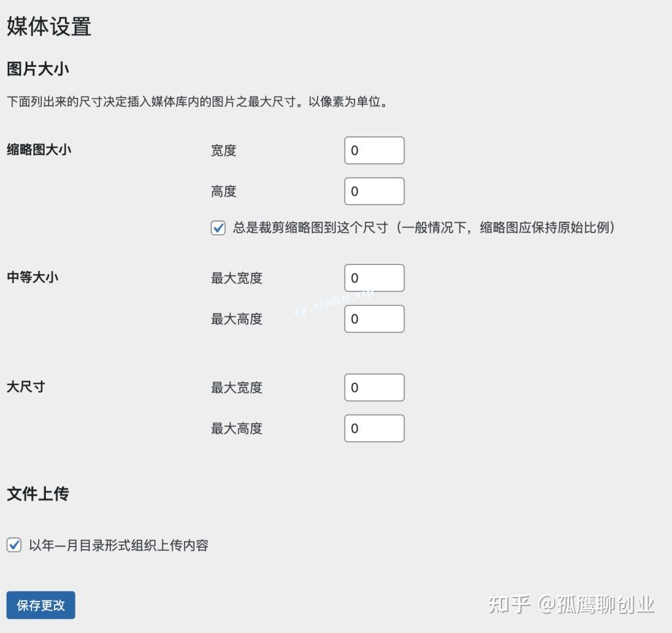The width and height of the screenshot is (672, 633).
Task: Click the 保存更改 button
Action: [40, 605]
